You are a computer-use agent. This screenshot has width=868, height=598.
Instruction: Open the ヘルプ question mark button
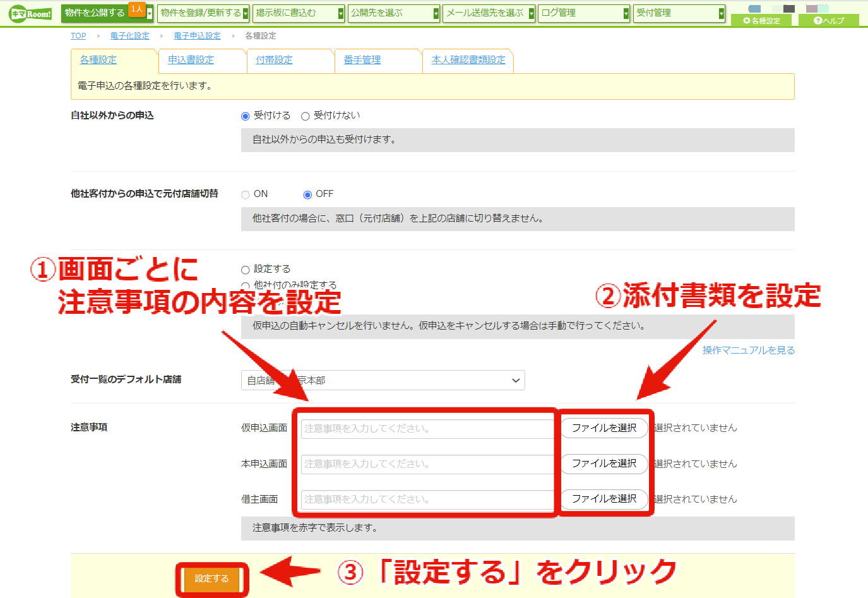(x=829, y=20)
